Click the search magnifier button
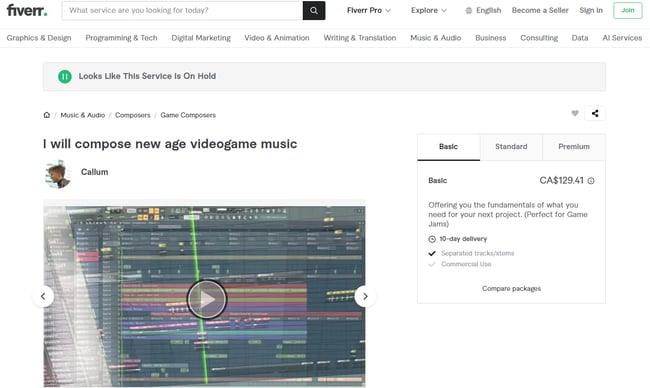 click(314, 10)
